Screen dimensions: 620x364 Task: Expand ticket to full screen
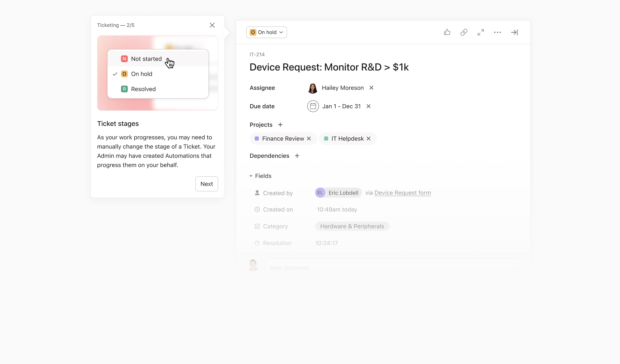pos(481,32)
